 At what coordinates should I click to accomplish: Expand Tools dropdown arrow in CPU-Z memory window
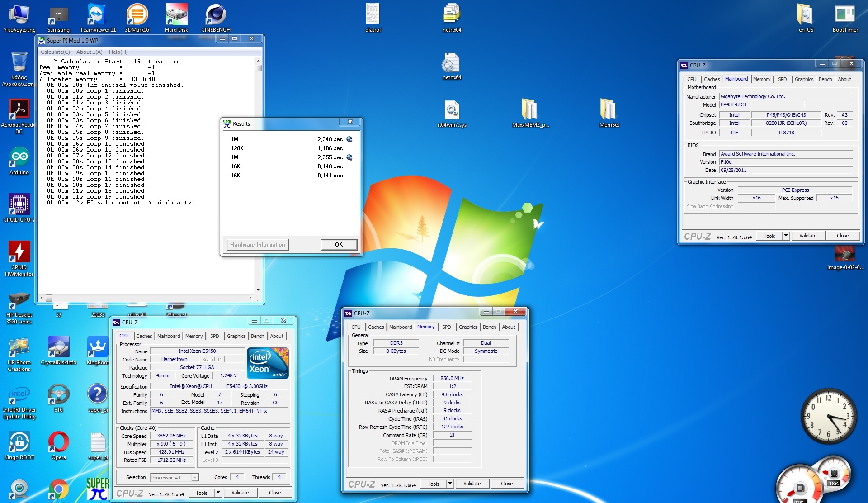(x=450, y=484)
